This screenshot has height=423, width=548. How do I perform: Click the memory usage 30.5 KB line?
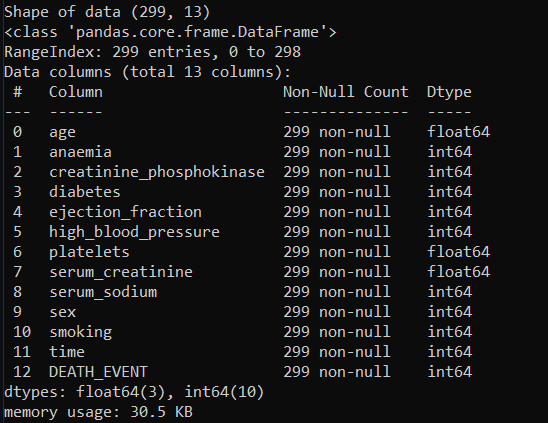coord(99,413)
